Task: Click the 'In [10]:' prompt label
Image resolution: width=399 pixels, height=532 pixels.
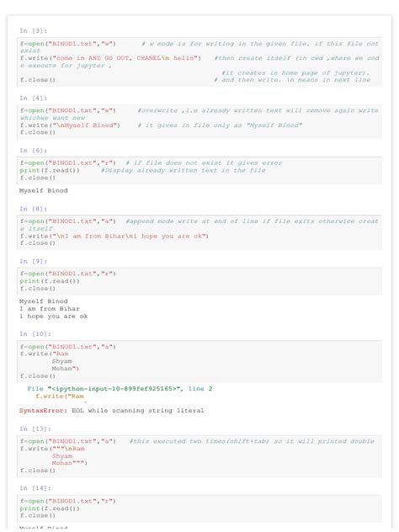Action: coord(35,334)
